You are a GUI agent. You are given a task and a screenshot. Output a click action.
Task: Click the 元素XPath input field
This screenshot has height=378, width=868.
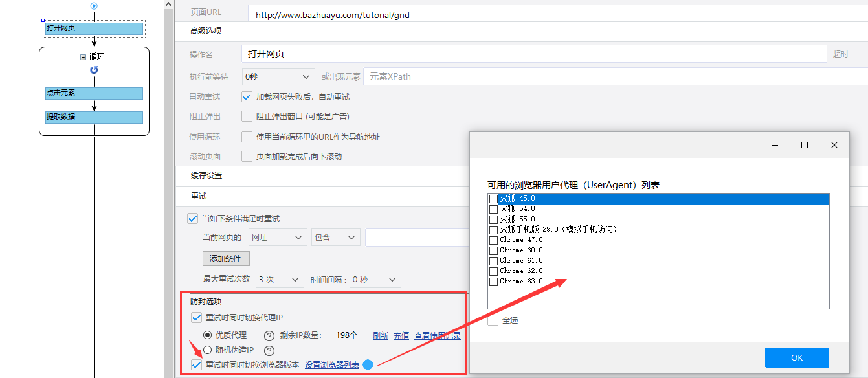(615, 76)
